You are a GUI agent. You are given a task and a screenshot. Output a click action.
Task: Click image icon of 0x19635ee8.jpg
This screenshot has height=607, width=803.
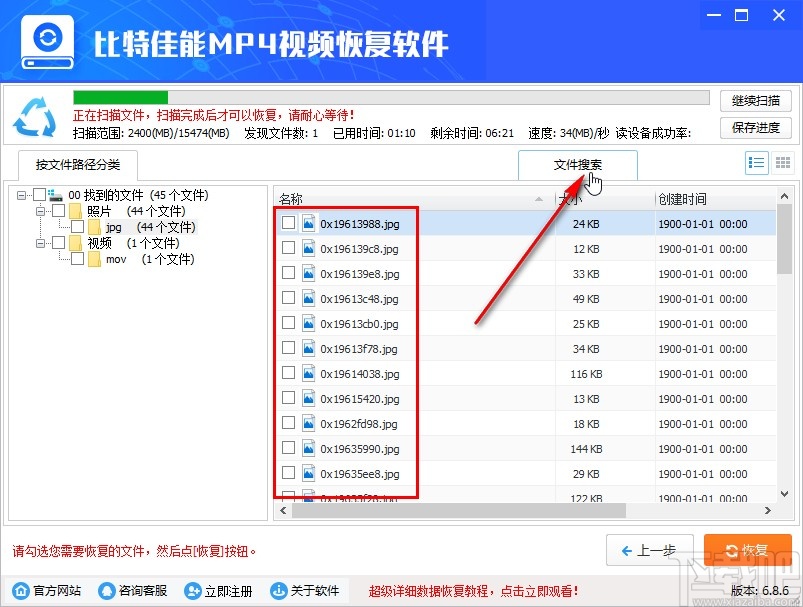click(x=308, y=473)
